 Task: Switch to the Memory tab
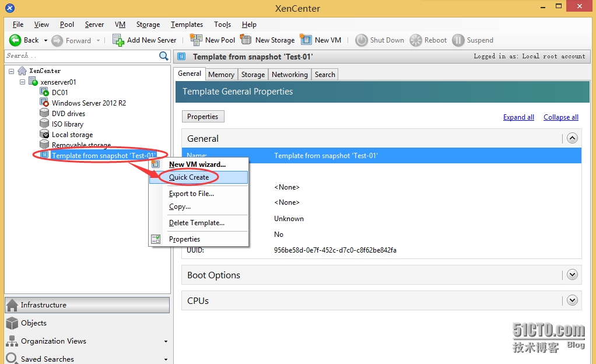point(221,75)
